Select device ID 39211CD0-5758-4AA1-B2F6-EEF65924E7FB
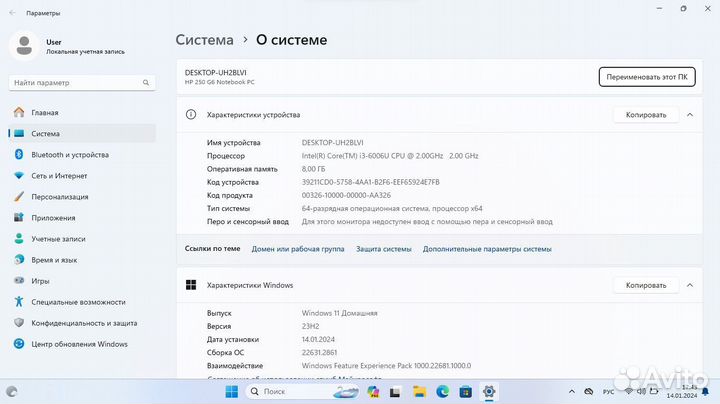This screenshot has height=404, width=720. tap(371, 182)
